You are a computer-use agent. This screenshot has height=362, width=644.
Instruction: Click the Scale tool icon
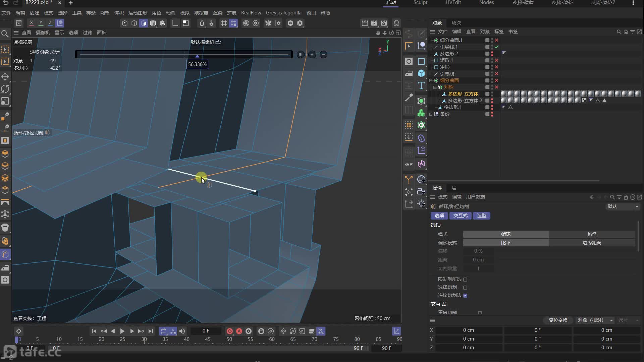point(5,101)
